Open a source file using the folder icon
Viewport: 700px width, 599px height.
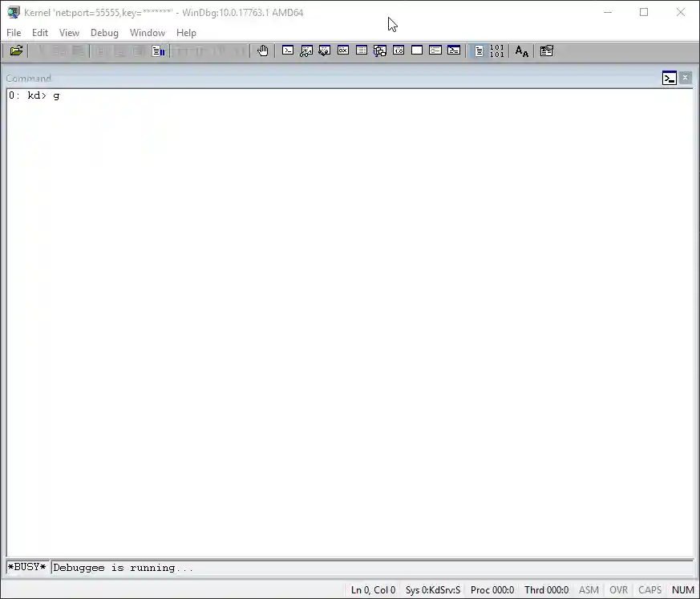click(x=16, y=51)
